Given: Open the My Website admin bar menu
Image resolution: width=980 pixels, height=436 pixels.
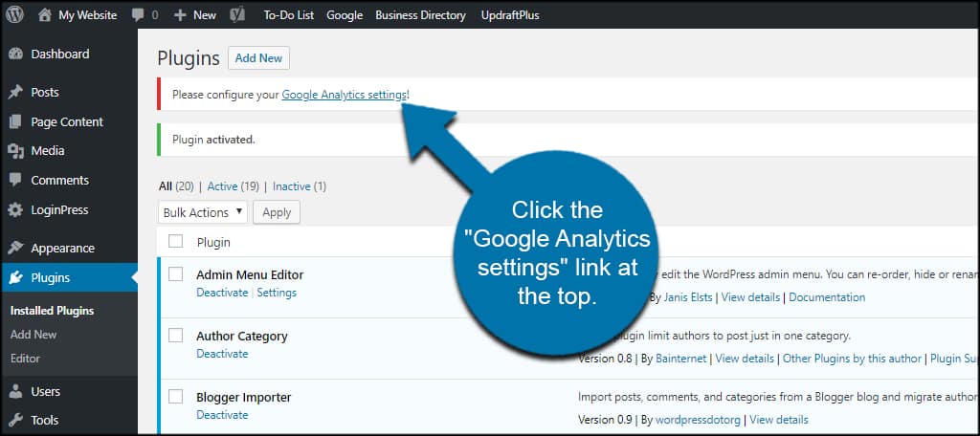Looking at the screenshot, I should pyautogui.click(x=87, y=15).
